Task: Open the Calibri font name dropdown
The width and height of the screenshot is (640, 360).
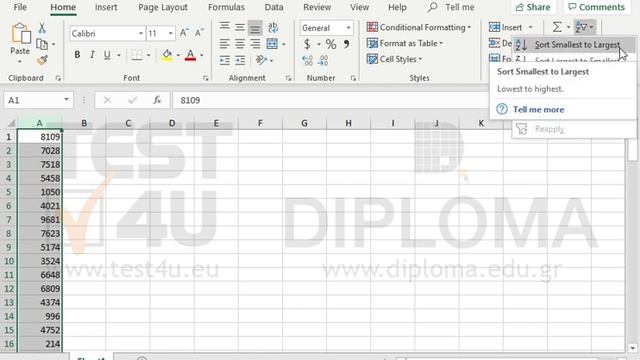Action: pyautogui.click(x=141, y=33)
